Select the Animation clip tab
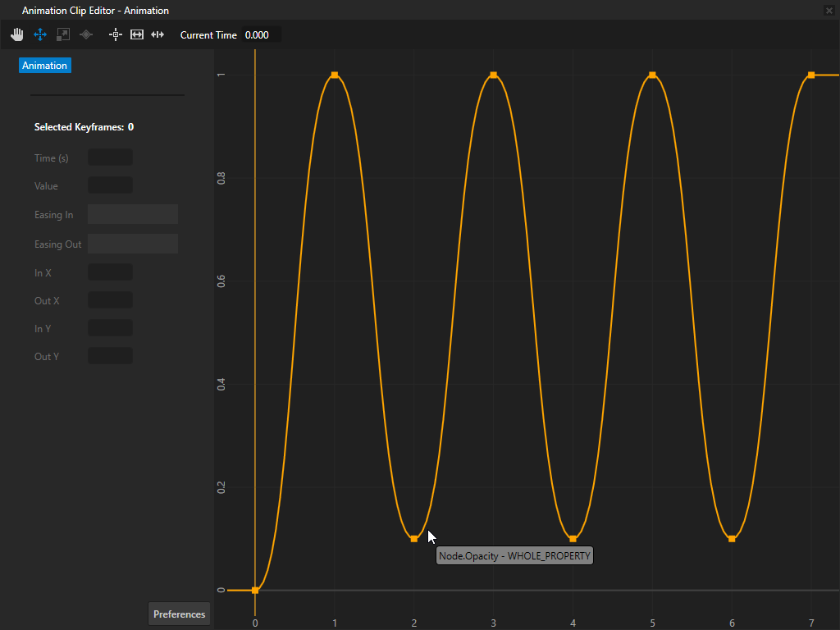840x630 pixels. tap(45, 66)
